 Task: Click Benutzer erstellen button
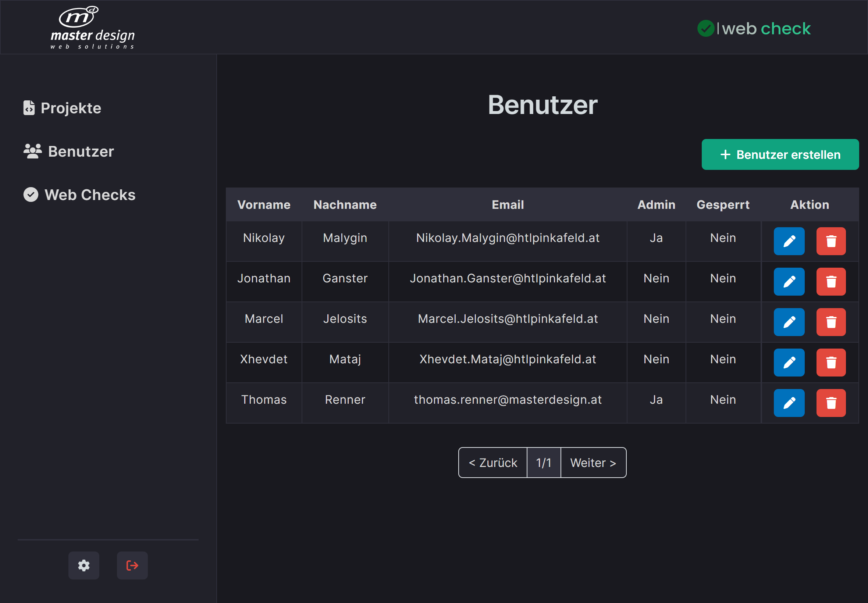click(x=780, y=154)
